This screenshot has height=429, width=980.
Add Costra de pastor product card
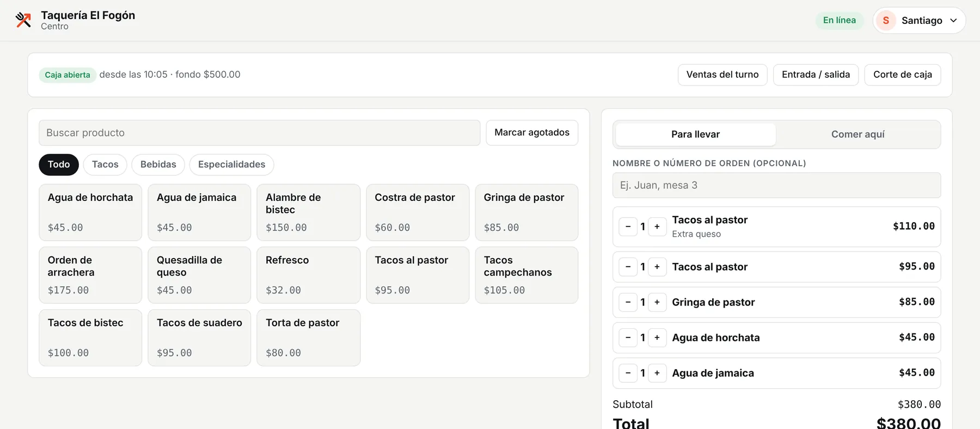(x=418, y=212)
